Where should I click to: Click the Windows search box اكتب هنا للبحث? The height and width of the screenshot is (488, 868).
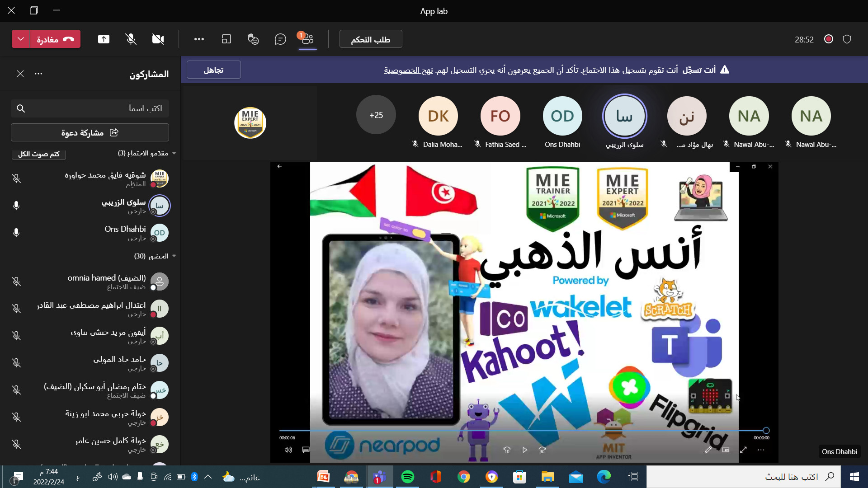click(743, 477)
